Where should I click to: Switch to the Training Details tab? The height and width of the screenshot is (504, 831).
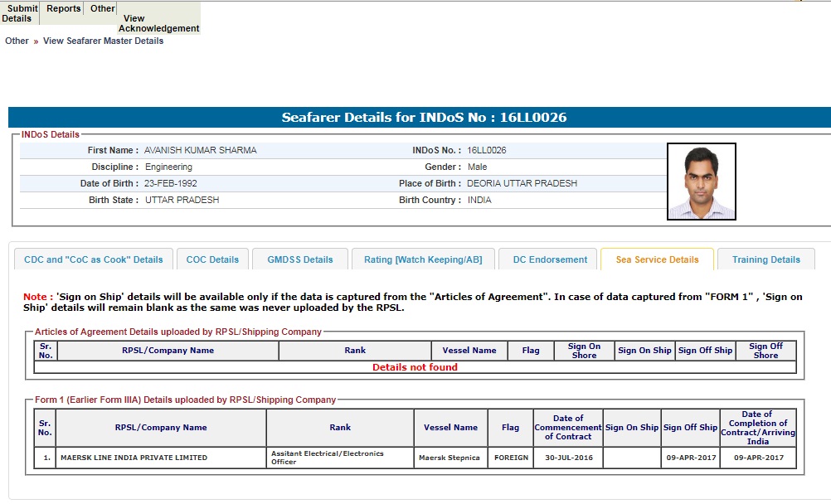pos(765,259)
